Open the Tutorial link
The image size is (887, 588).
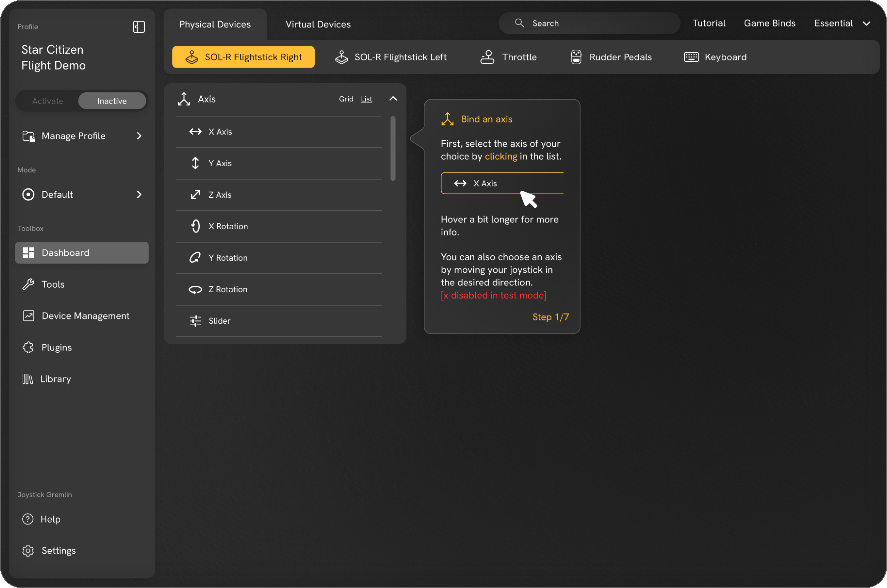[709, 23]
